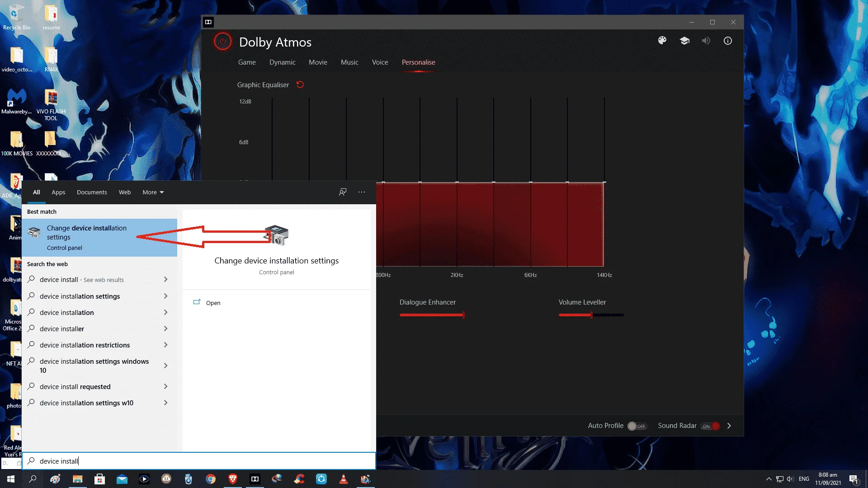868x488 pixels.
Task: Open the paint palette app in taskbar
Action: (x=55, y=479)
